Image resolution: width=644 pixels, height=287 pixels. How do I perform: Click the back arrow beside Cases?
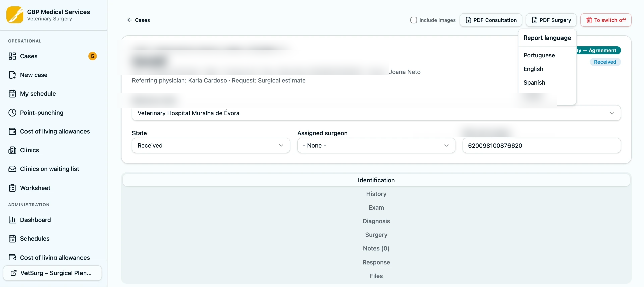pyautogui.click(x=129, y=20)
